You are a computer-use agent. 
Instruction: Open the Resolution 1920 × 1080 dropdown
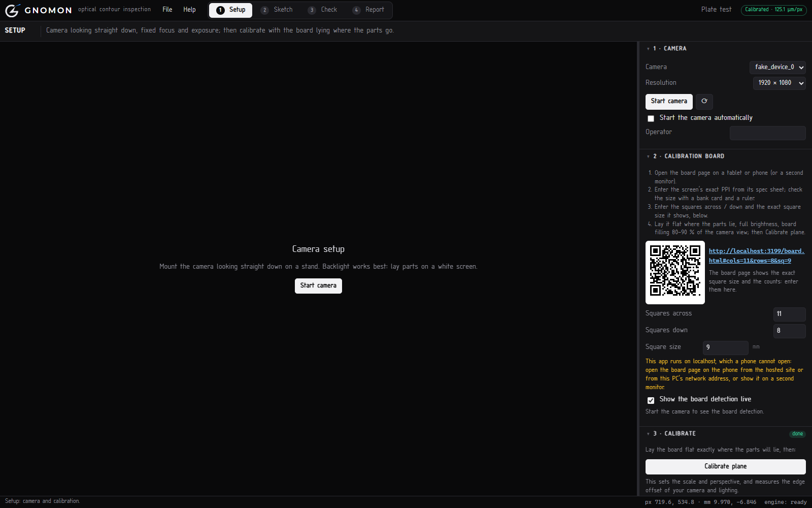(x=780, y=83)
